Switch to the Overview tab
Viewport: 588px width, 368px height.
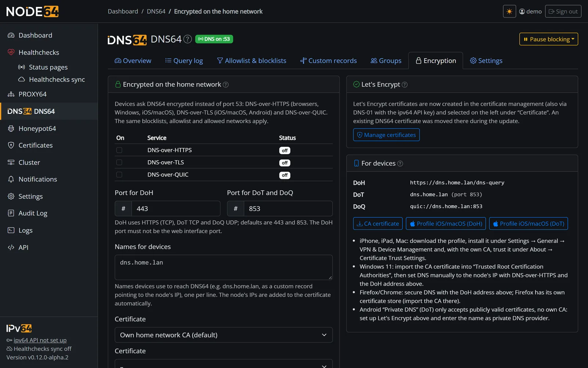[x=133, y=61]
